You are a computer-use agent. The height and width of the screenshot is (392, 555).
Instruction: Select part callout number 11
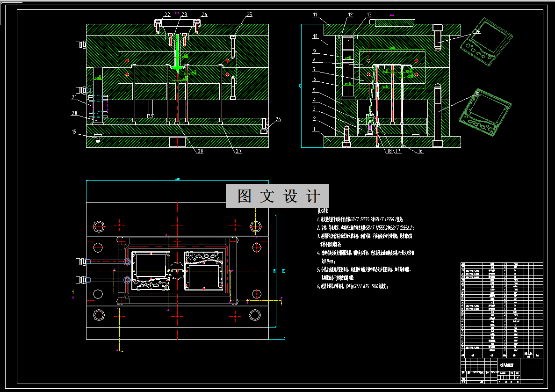click(315, 15)
